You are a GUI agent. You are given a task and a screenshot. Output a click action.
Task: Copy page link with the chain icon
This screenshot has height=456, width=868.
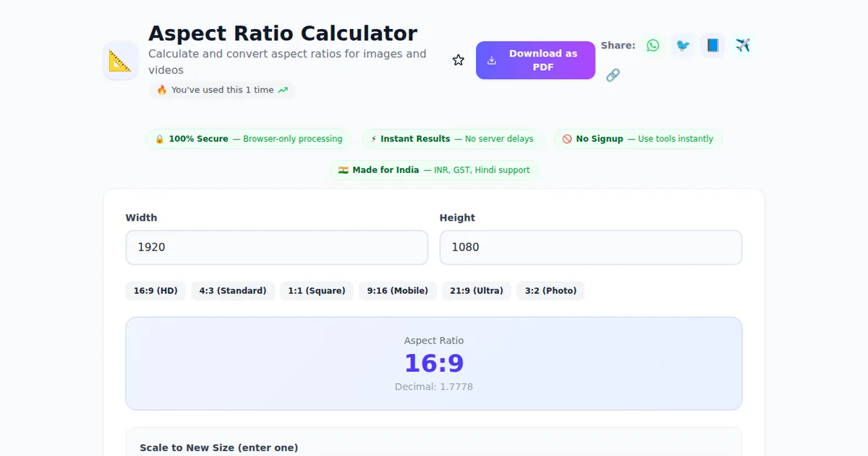[613, 75]
